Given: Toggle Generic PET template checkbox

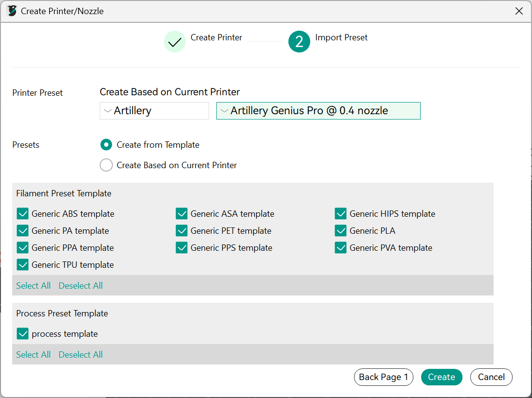Looking at the screenshot, I should pyautogui.click(x=181, y=230).
